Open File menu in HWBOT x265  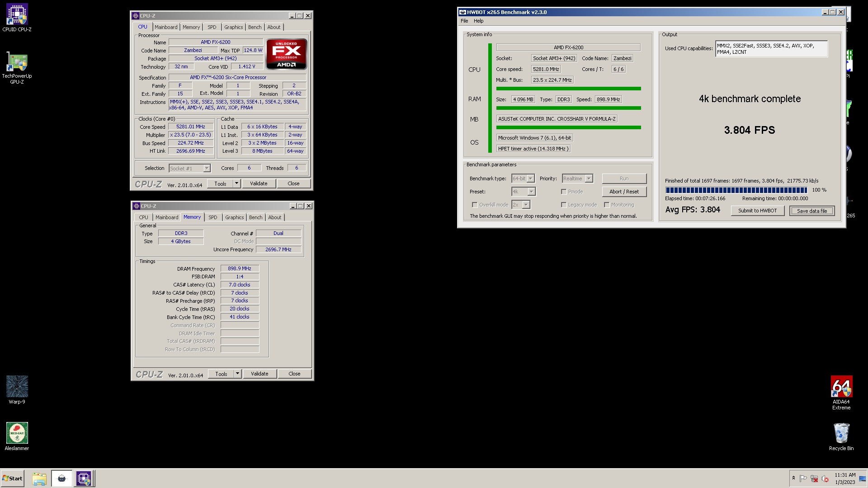pos(464,21)
